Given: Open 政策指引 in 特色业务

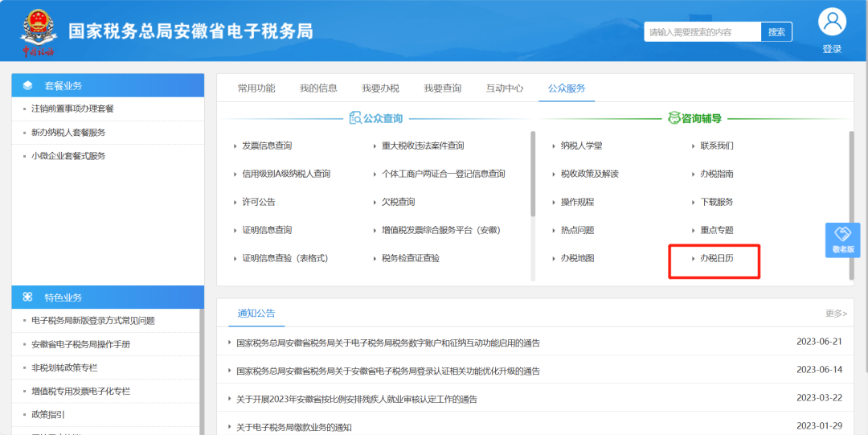Looking at the screenshot, I should pos(47,415).
